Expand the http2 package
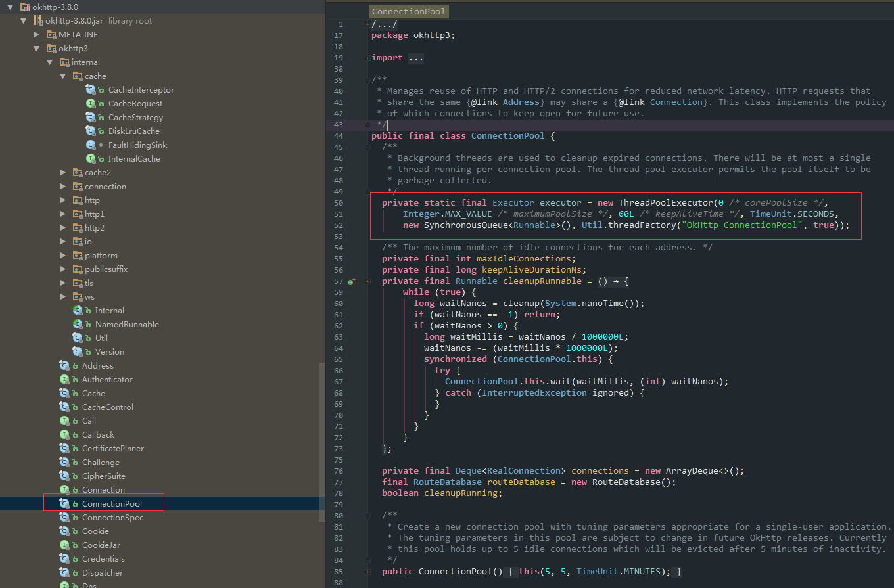 (x=63, y=228)
